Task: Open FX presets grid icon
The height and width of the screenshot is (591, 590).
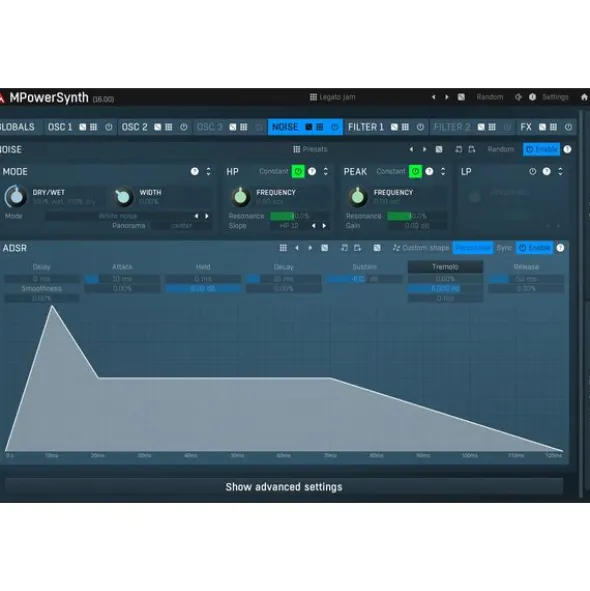Action: (x=553, y=127)
